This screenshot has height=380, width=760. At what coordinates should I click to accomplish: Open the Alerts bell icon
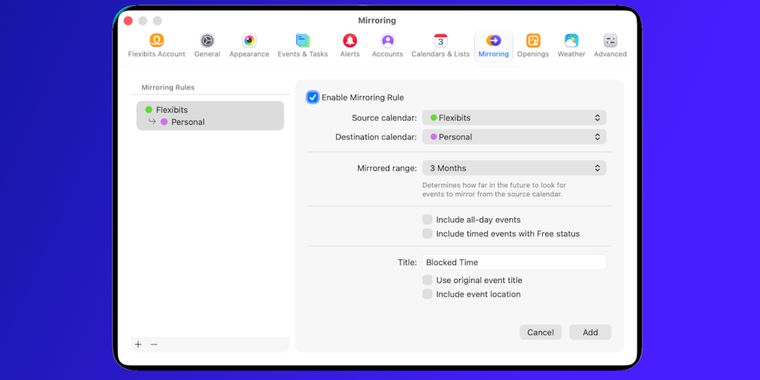(349, 40)
